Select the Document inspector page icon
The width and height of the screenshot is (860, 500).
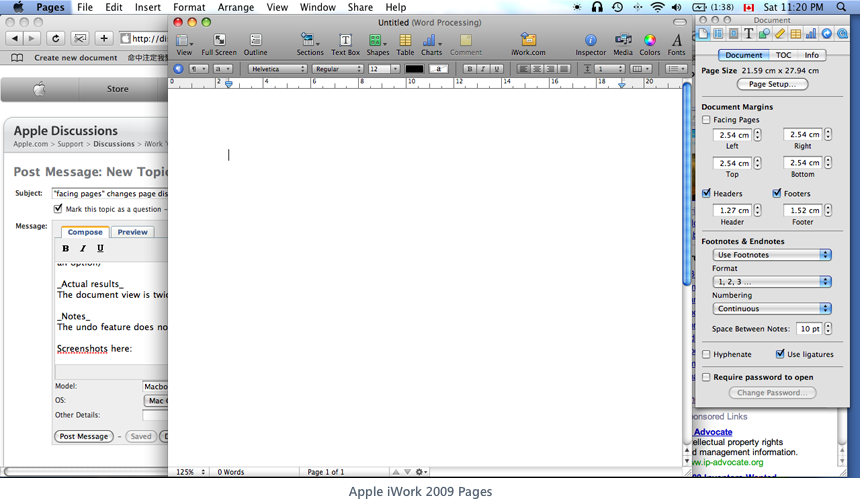pyautogui.click(x=703, y=34)
